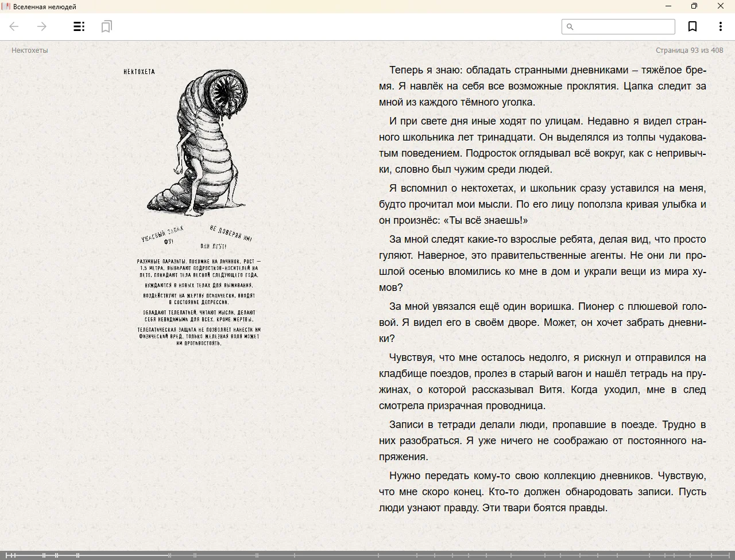The height and width of the screenshot is (560, 735).
Task: Focus the book search input field
Action: [x=624, y=26]
